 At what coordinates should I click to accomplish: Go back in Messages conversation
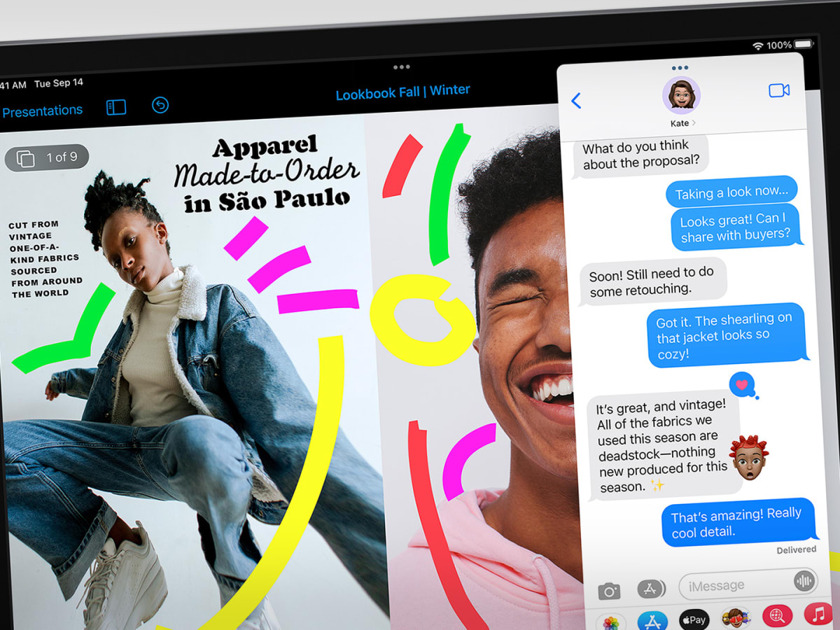click(576, 101)
